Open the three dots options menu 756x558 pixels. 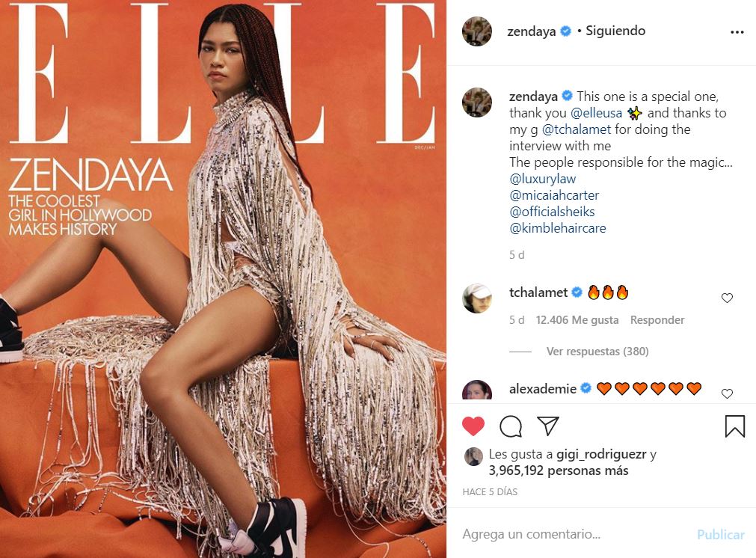coord(737,32)
